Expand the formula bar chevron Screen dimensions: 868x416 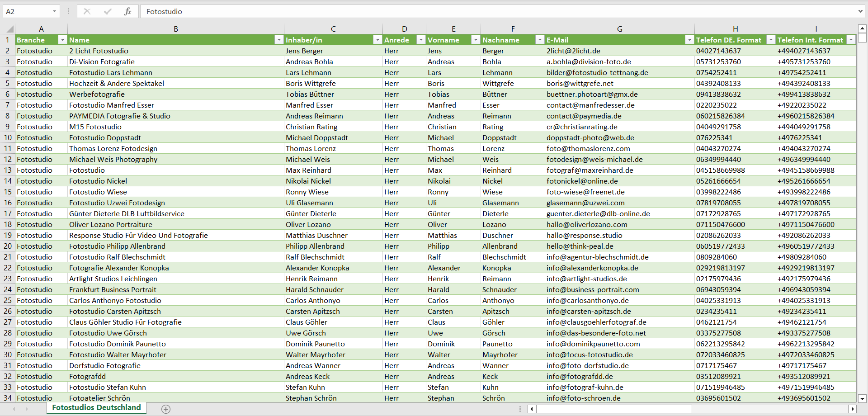coord(860,11)
